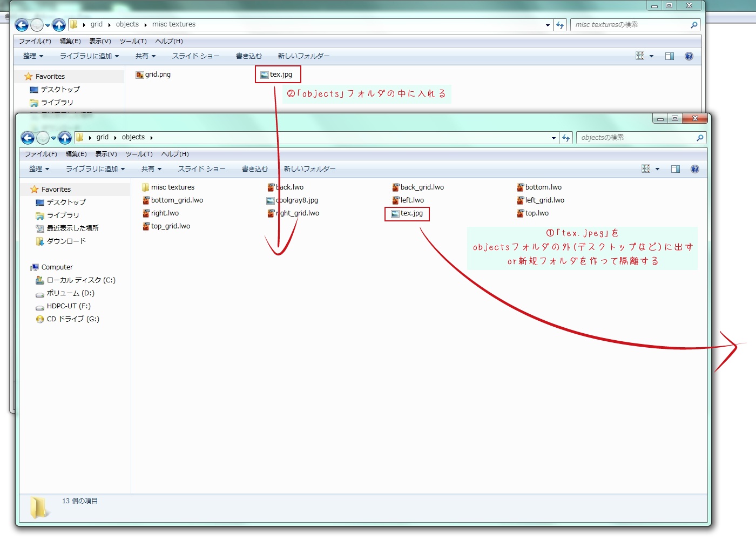Open ファイル(F) menu in objects window
The image size is (756, 540).
41,154
